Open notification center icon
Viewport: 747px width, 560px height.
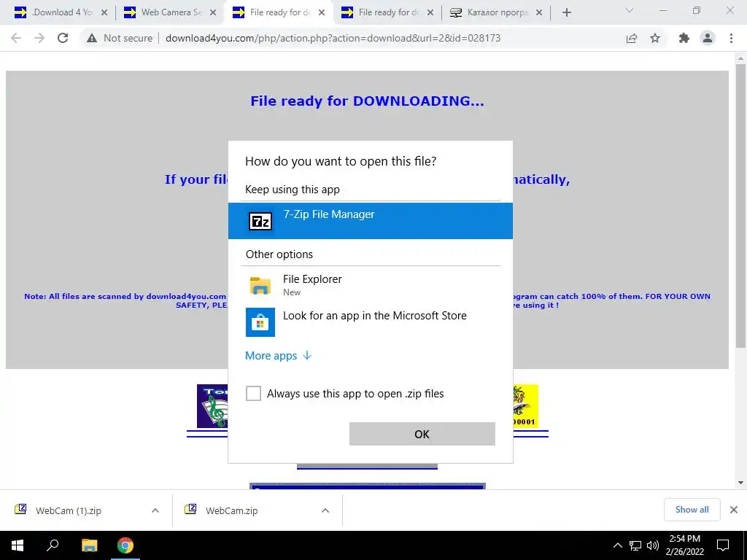(x=723, y=545)
